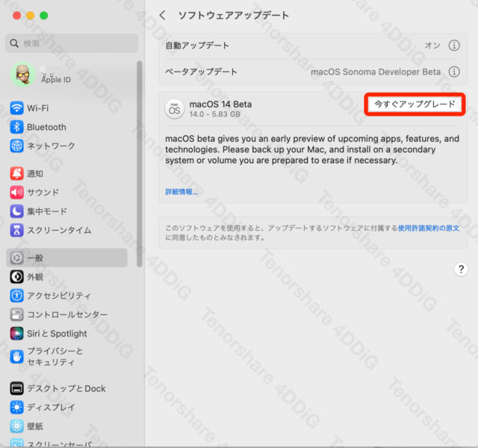Click the コントロールセンター icon
The width and height of the screenshot is (478, 448).
click(16, 314)
